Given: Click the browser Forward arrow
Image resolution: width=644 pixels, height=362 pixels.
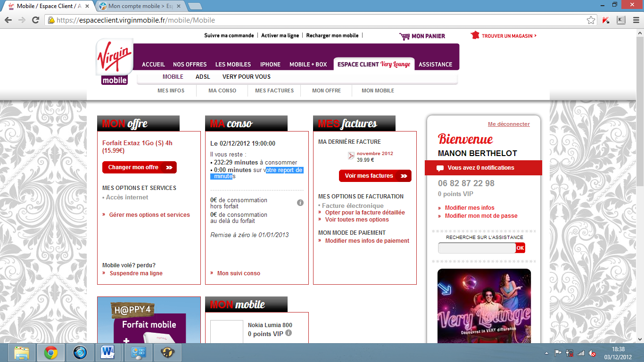Looking at the screenshot, I should pos(22,20).
